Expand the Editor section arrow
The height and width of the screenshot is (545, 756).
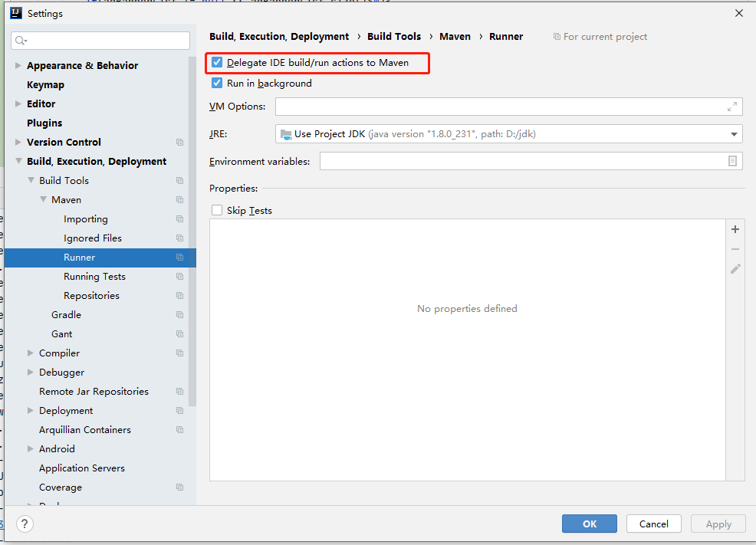(x=18, y=103)
